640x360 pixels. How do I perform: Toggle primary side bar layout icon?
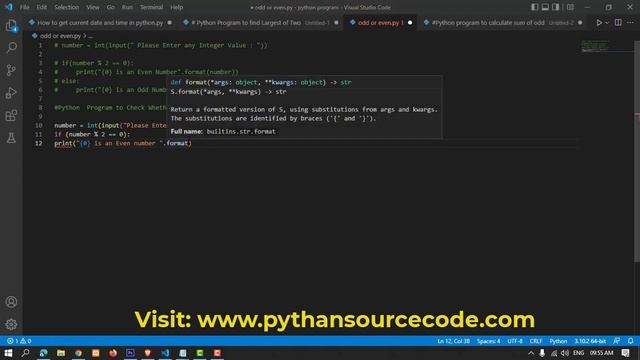tap(535, 7)
